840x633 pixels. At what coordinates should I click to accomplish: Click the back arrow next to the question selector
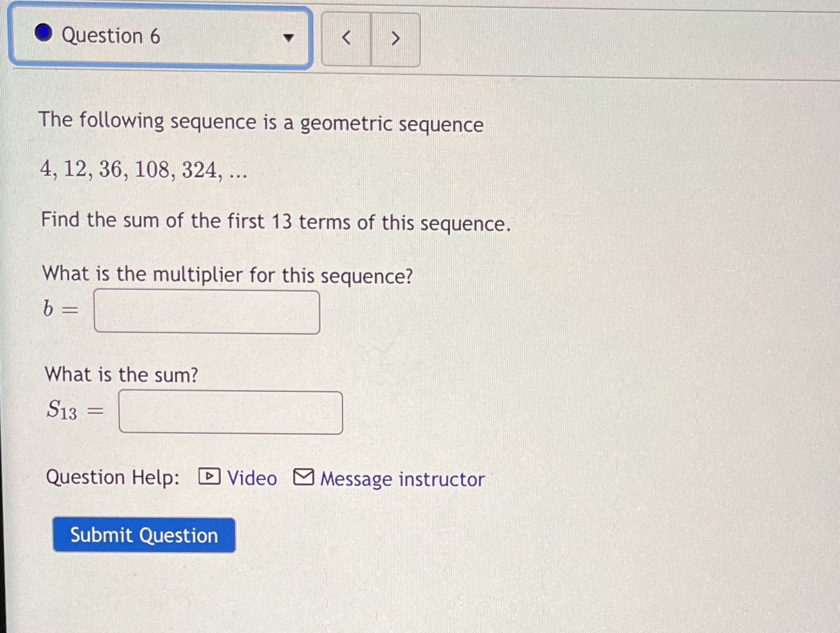347,38
